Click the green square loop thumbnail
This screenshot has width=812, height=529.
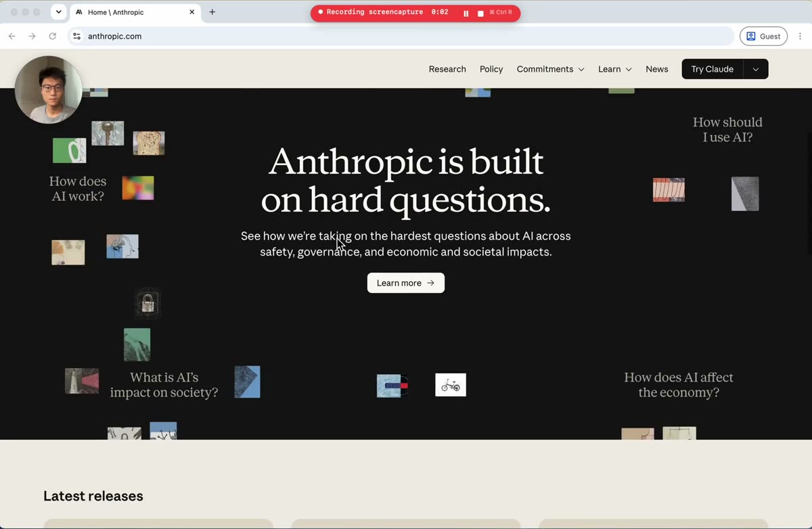(x=70, y=151)
